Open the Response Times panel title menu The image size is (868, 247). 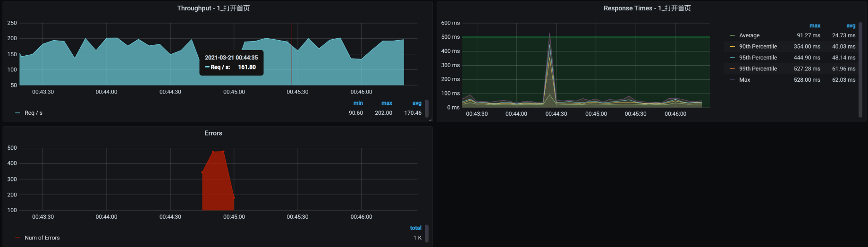point(647,8)
